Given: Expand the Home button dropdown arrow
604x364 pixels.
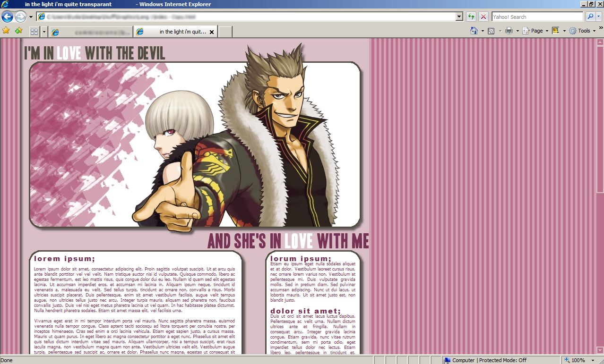Looking at the screenshot, I should [483, 31].
